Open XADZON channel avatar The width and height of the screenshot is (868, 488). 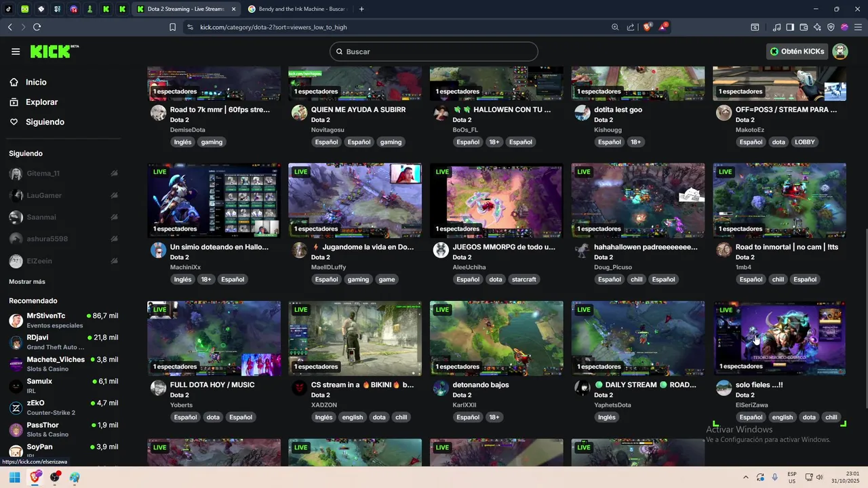299,388
